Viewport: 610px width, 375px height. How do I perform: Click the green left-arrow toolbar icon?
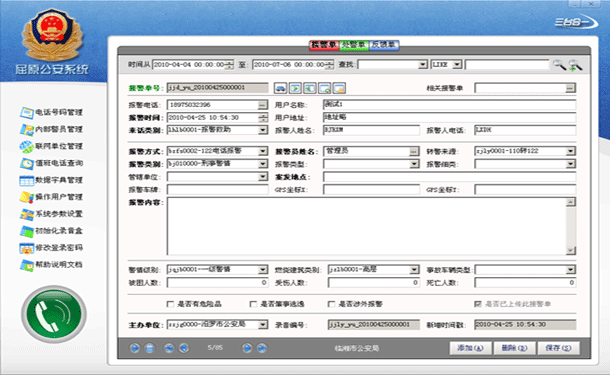[x=310, y=88]
